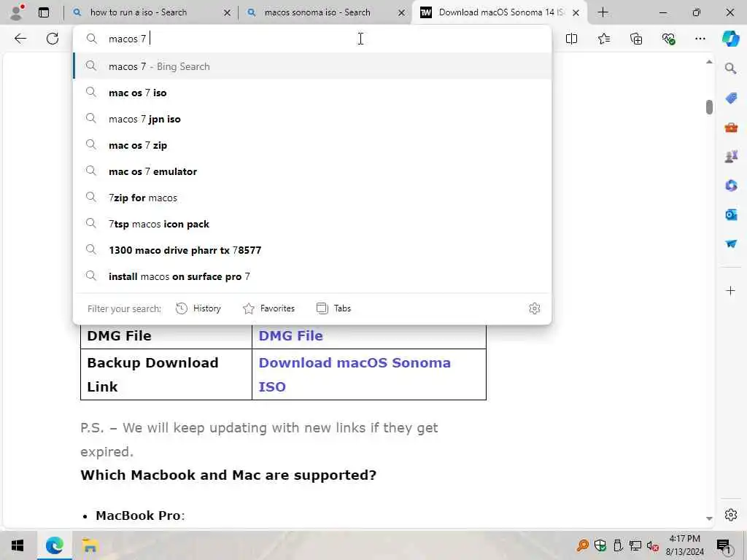Select 'macos 7 - Bing Search' suggestion
The image size is (747, 560).
click(x=312, y=66)
